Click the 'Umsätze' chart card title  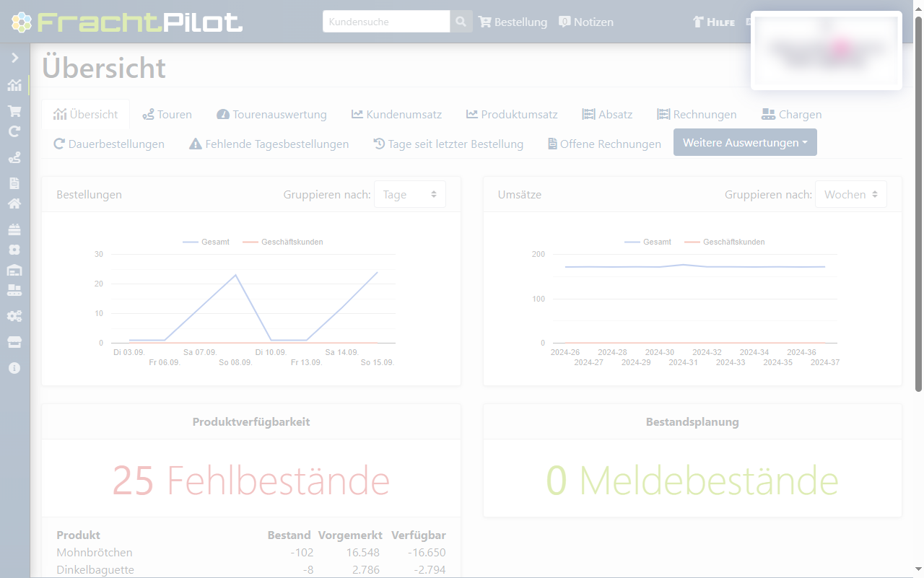520,194
